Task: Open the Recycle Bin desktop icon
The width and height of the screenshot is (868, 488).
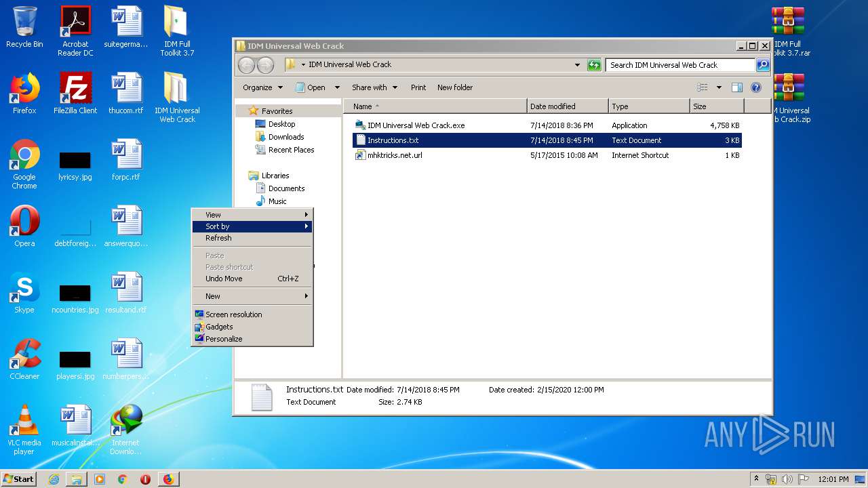Action: 24,28
